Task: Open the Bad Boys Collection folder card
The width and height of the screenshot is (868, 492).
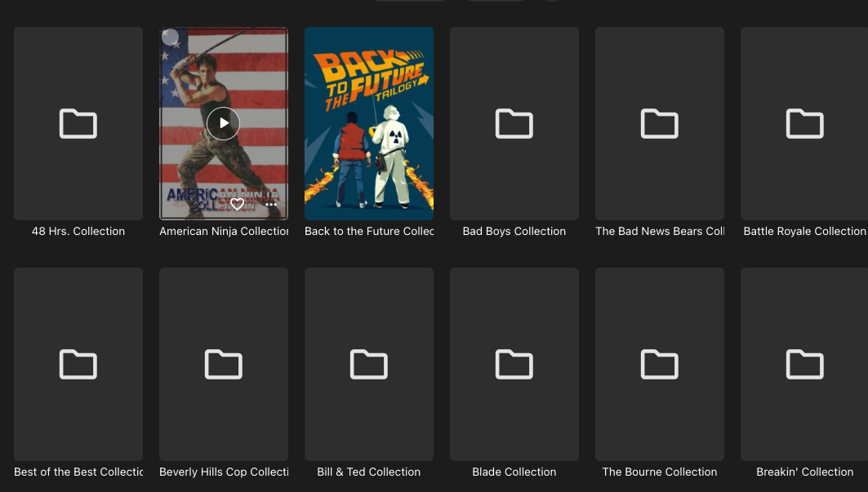Action: click(x=514, y=123)
